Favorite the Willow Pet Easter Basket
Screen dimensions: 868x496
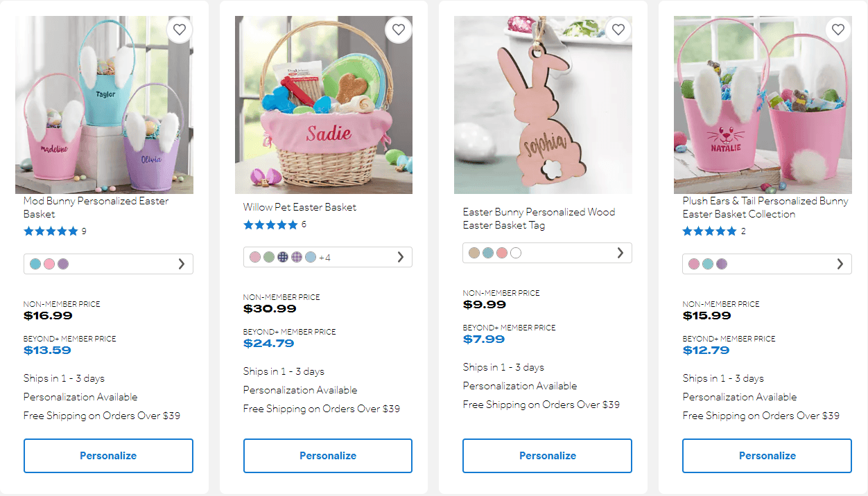399,29
